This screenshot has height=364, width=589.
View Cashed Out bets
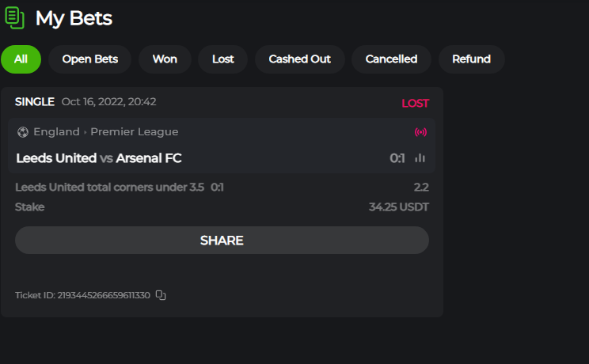point(299,59)
